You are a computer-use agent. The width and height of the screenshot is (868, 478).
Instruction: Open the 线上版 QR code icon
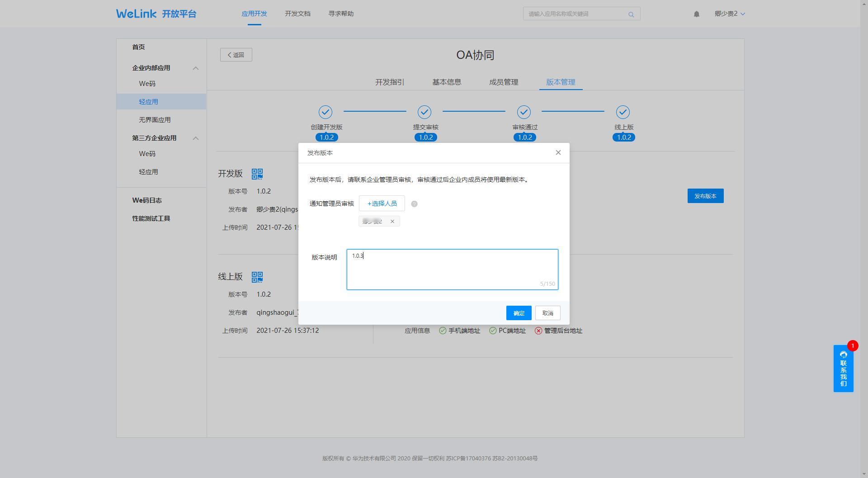[x=257, y=277]
